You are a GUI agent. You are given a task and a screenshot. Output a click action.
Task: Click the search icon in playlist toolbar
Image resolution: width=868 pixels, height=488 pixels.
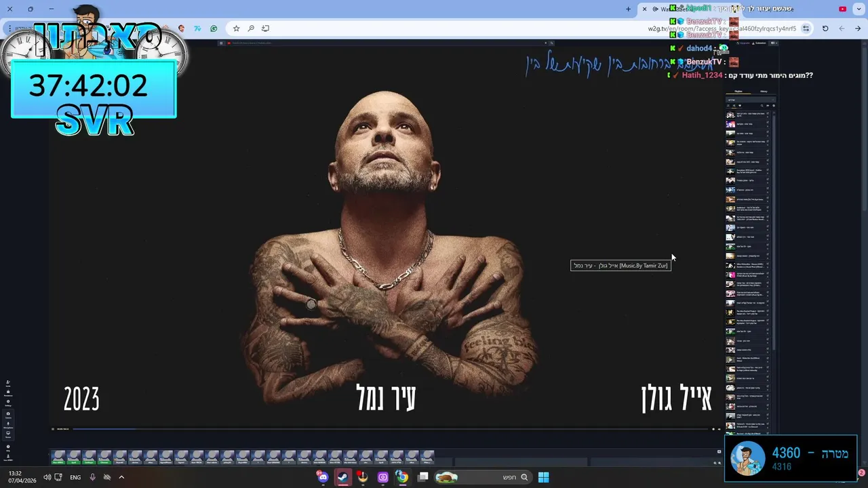coord(762,106)
